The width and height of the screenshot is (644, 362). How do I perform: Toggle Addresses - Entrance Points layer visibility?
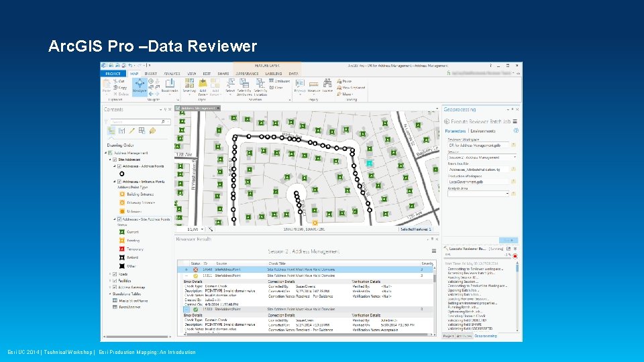119,182
